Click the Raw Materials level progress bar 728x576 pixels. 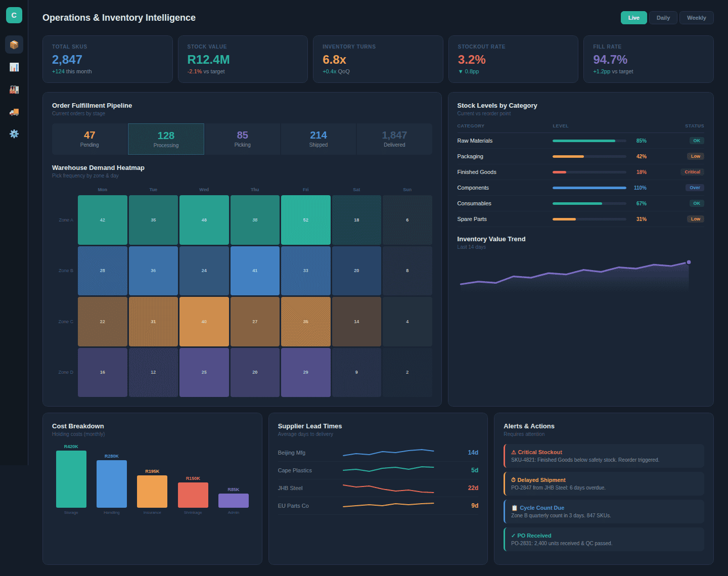(589, 141)
